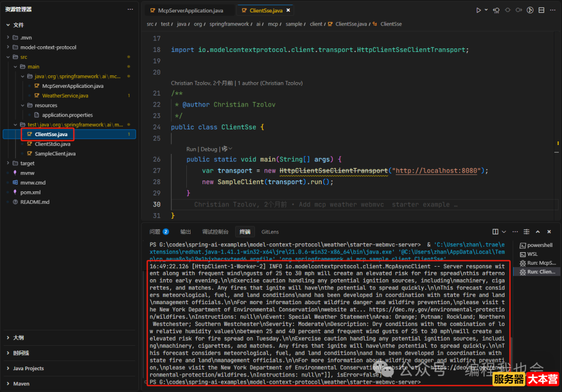
Task: Switch to the 调试控制台 debug console tab
Action: point(215,232)
